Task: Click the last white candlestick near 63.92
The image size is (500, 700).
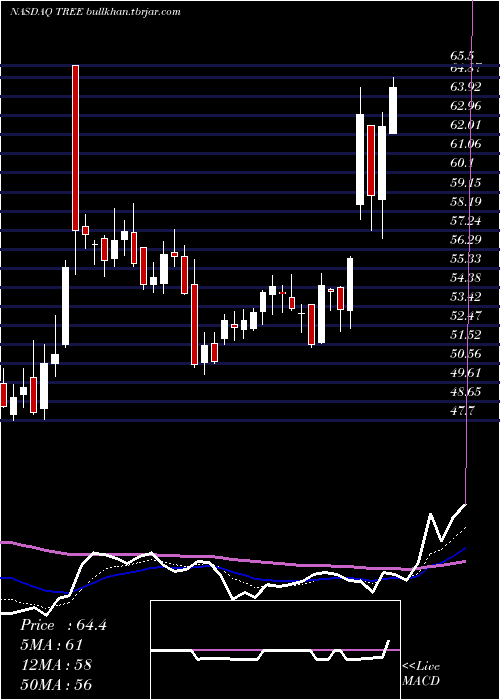Action: (x=393, y=110)
